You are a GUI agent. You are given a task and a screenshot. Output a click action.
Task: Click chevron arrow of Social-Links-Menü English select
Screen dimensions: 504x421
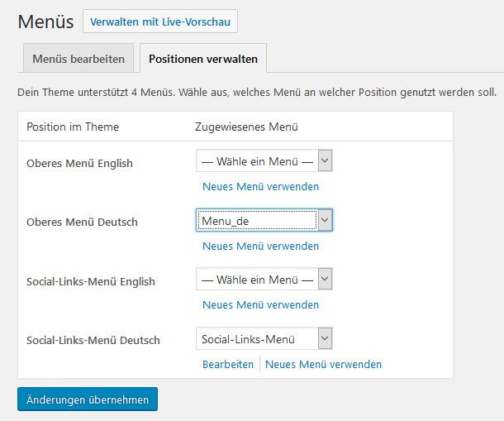pos(325,279)
